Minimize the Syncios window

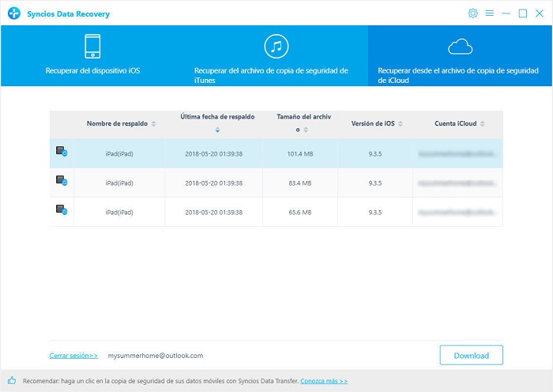[506, 13]
